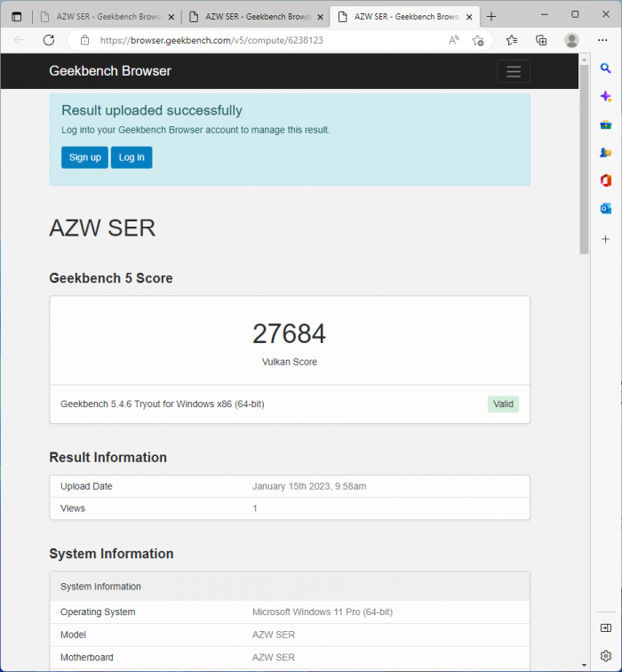
Task: Activate Read aloud icon
Action: point(454,40)
